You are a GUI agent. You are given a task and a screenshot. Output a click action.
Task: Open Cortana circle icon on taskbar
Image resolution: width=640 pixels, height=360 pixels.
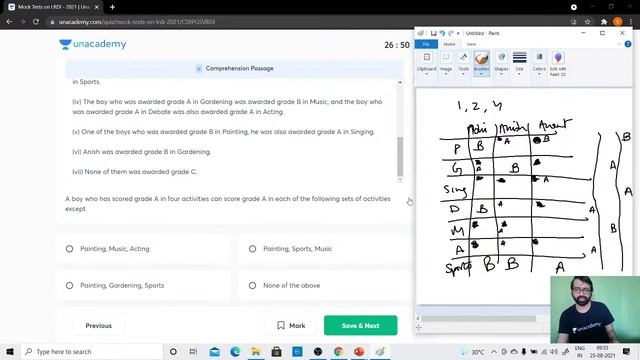coord(173,351)
